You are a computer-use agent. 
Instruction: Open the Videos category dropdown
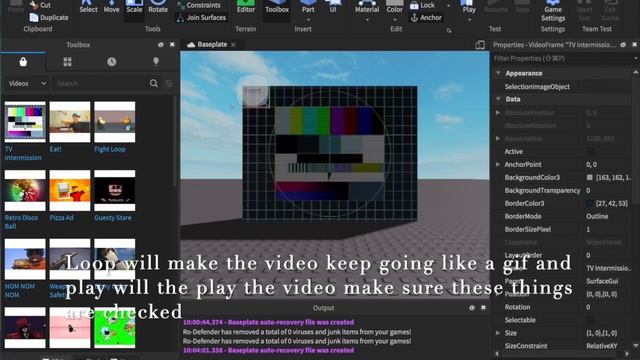(x=27, y=83)
